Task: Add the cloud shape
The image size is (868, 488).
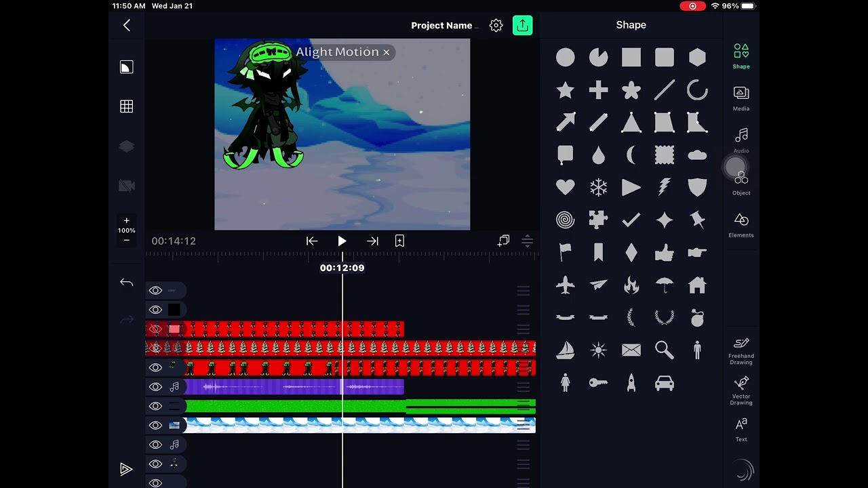Action: pyautogui.click(x=697, y=155)
